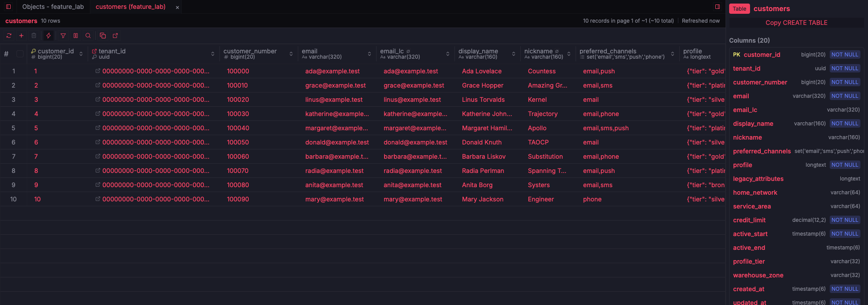Select the Mary Jackson name cell
This screenshot has width=868, height=305.
click(x=487, y=199)
